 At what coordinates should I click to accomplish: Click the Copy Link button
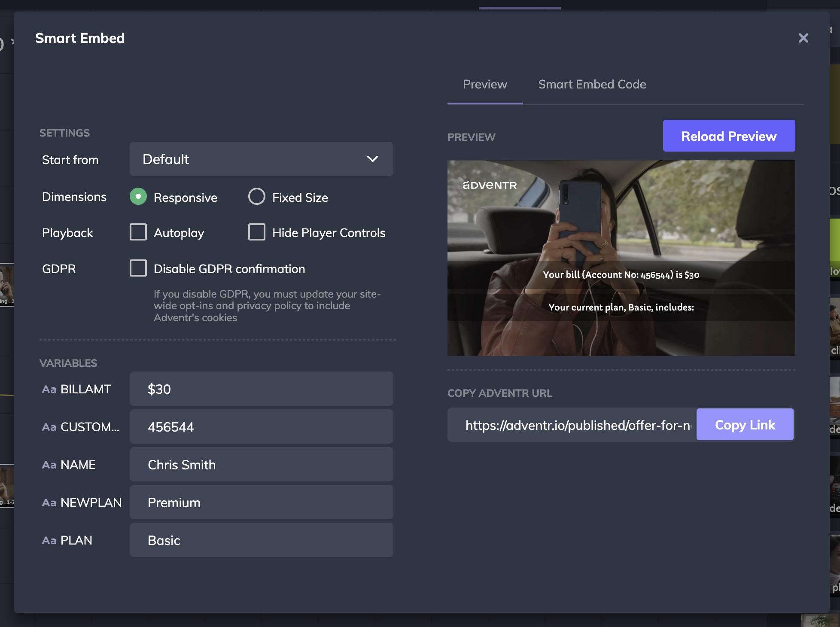[x=745, y=425]
